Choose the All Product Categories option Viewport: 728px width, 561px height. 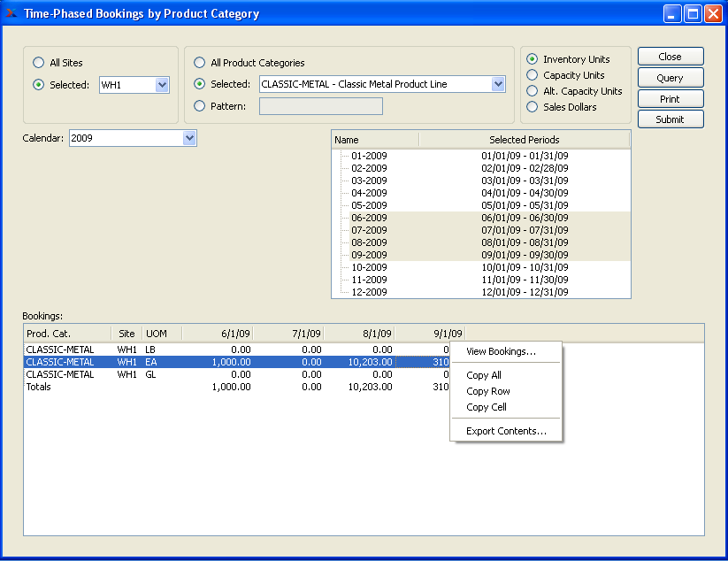pyautogui.click(x=199, y=63)
